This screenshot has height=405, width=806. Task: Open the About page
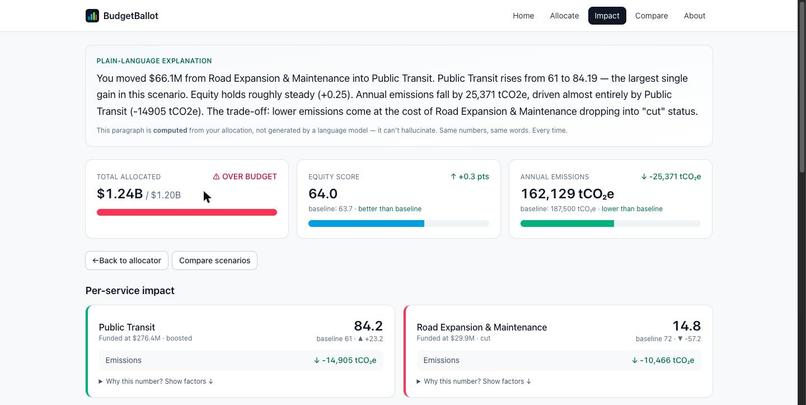click(x=694, y=16)
